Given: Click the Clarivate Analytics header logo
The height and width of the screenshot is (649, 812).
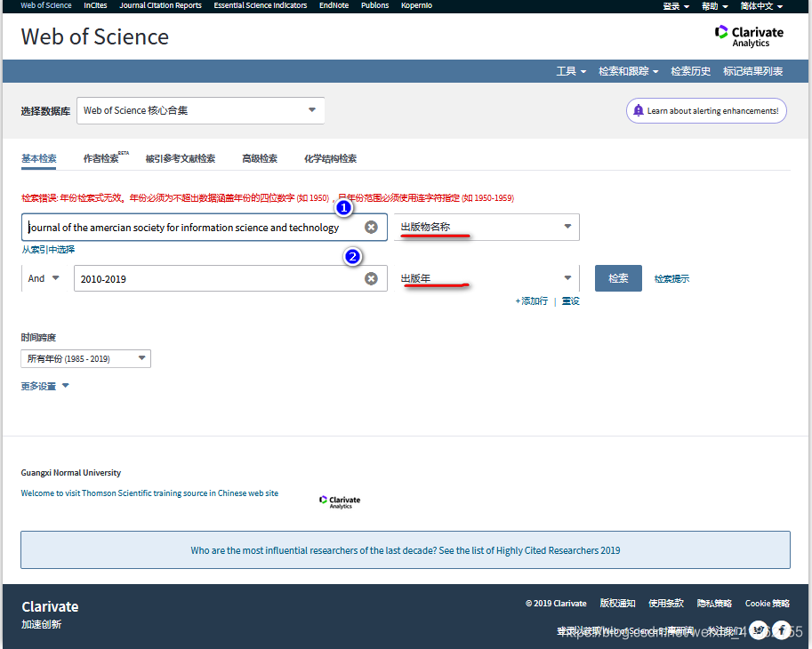Looking at the screenshot, I should (x=749, y=36).
